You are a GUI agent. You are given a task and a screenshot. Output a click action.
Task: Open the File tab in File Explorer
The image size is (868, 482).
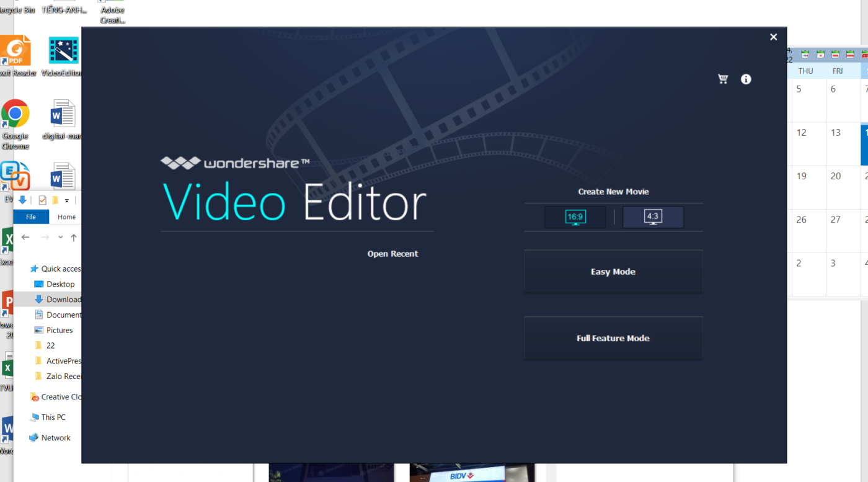(30, 216)
